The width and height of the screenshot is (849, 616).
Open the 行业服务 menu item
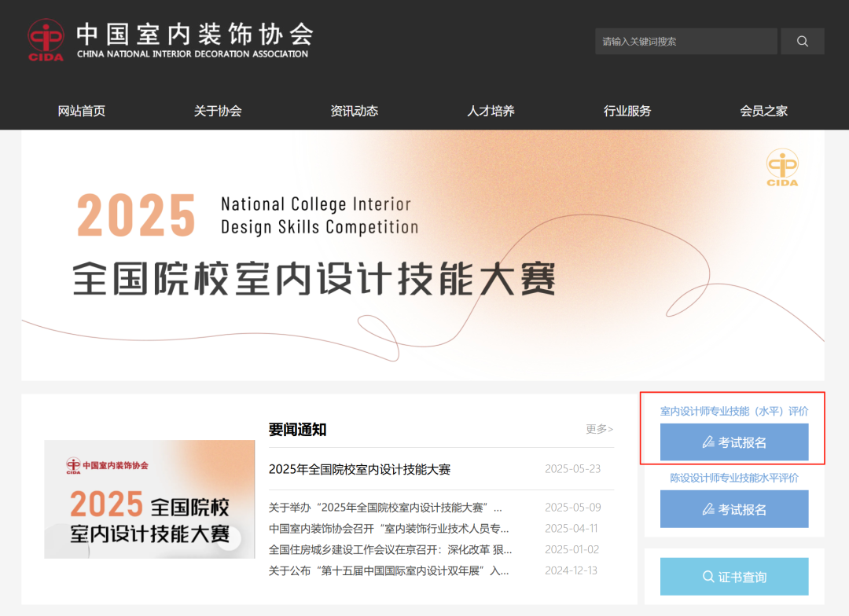tap(627, 111)
